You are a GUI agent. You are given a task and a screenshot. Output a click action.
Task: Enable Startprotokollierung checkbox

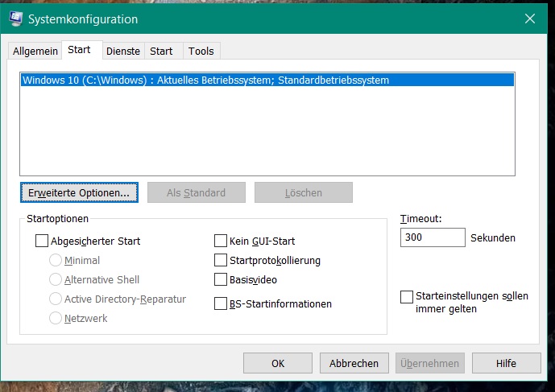221,260
